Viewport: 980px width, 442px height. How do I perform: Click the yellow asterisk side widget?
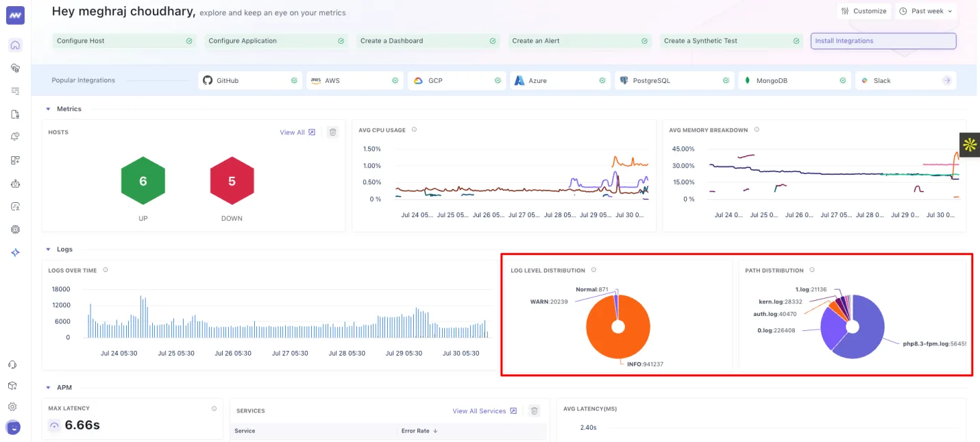pyautogui.click(x=970, y=145)
